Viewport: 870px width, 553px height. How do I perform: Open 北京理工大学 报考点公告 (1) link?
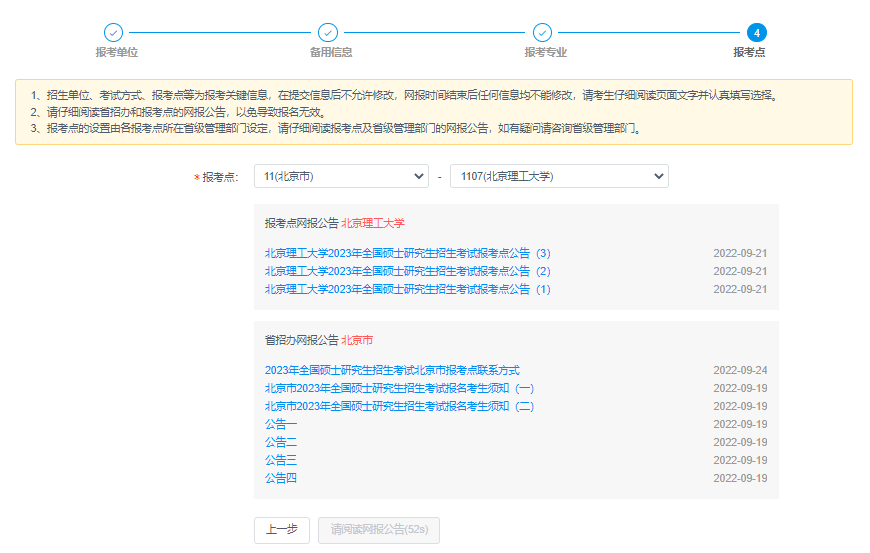coord(407,290)
